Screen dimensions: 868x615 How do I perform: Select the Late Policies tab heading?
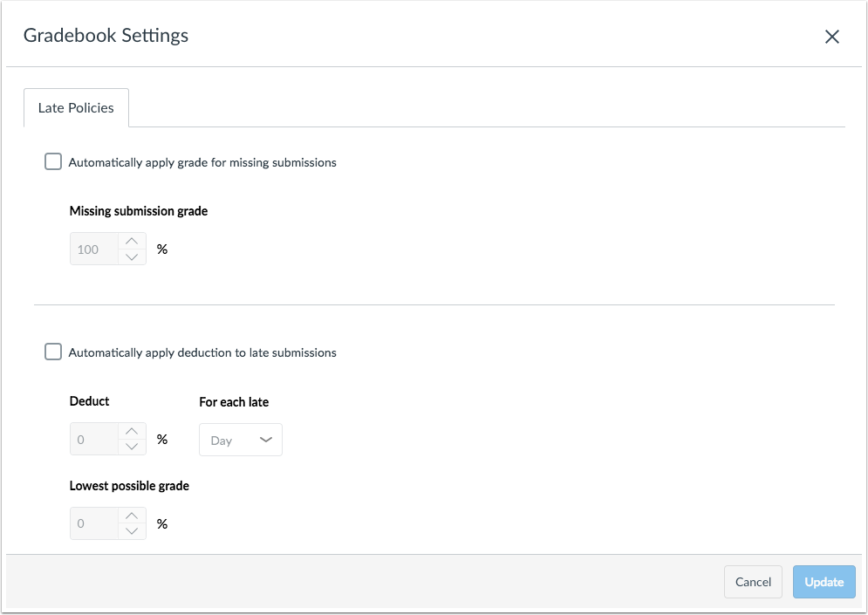(75, 107)
